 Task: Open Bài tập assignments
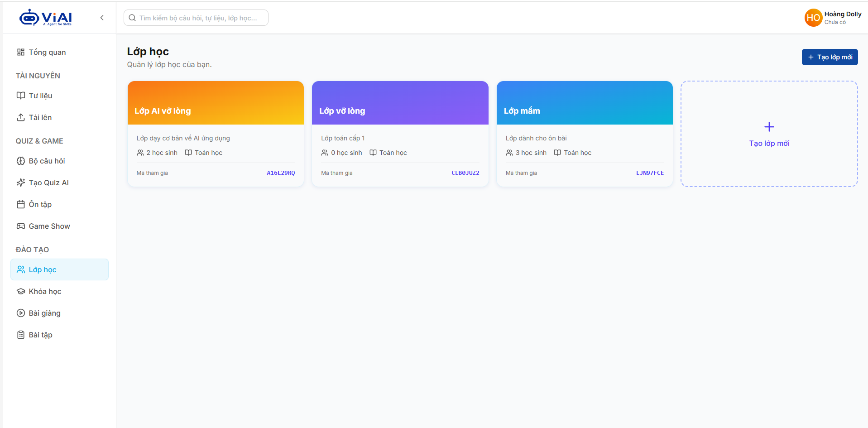pos(59,335)
